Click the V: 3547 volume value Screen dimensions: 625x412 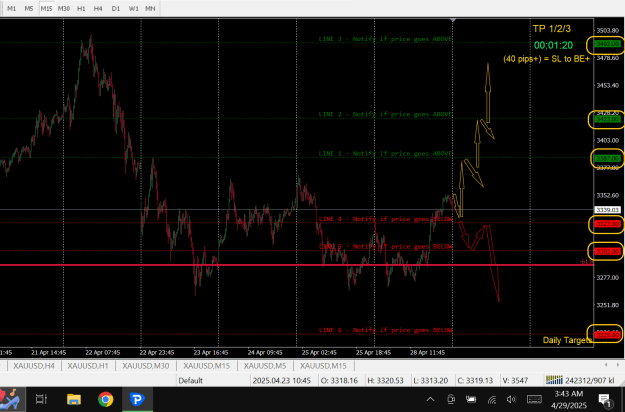515,381
